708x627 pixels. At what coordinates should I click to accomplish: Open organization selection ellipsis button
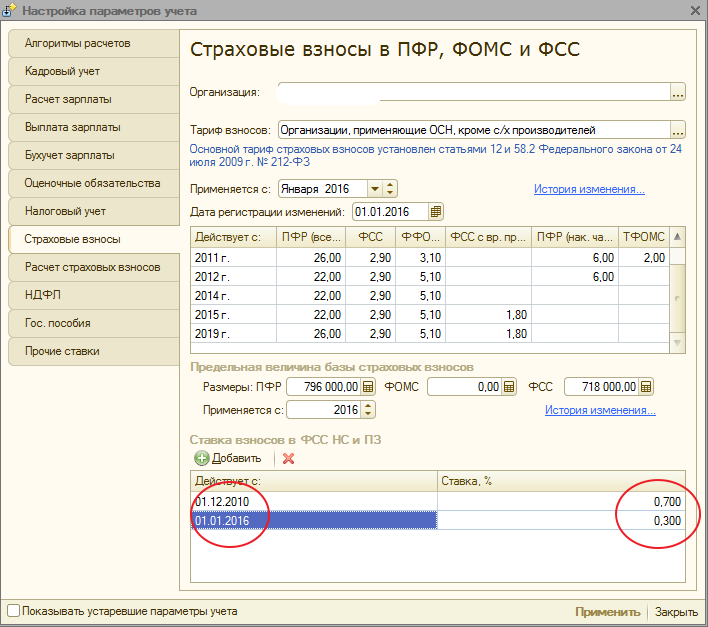pos(678,93)
